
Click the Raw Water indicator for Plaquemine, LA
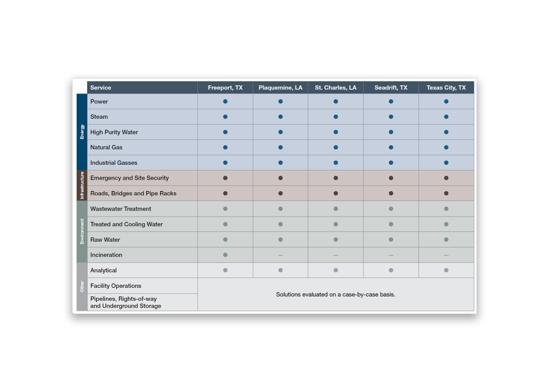(x=281, y=239)
